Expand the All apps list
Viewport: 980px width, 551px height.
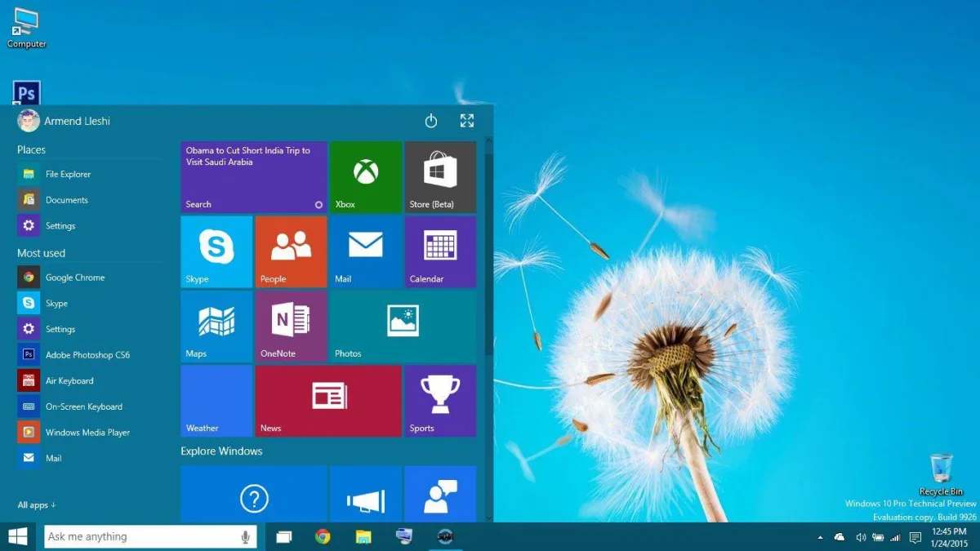34,504
